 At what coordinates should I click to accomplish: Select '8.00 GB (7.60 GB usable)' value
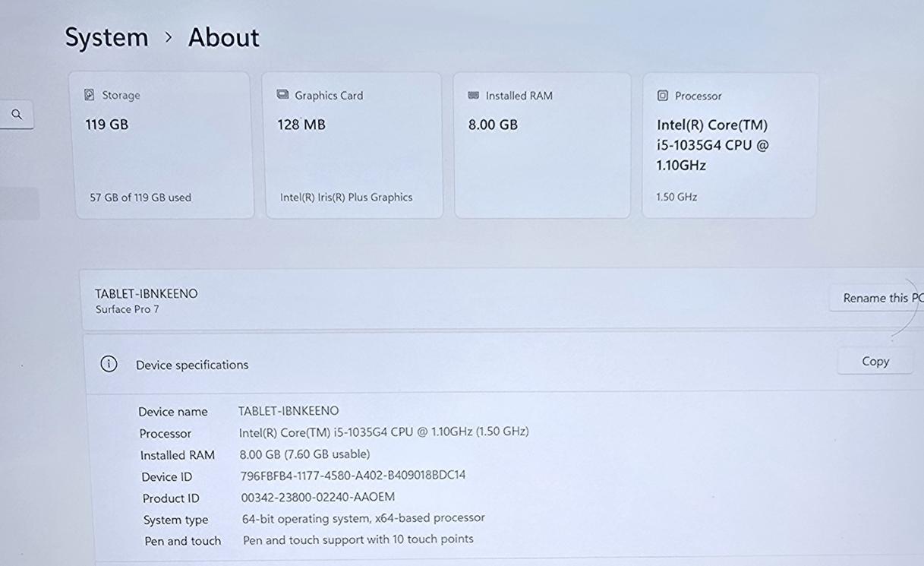coord(305,454)
